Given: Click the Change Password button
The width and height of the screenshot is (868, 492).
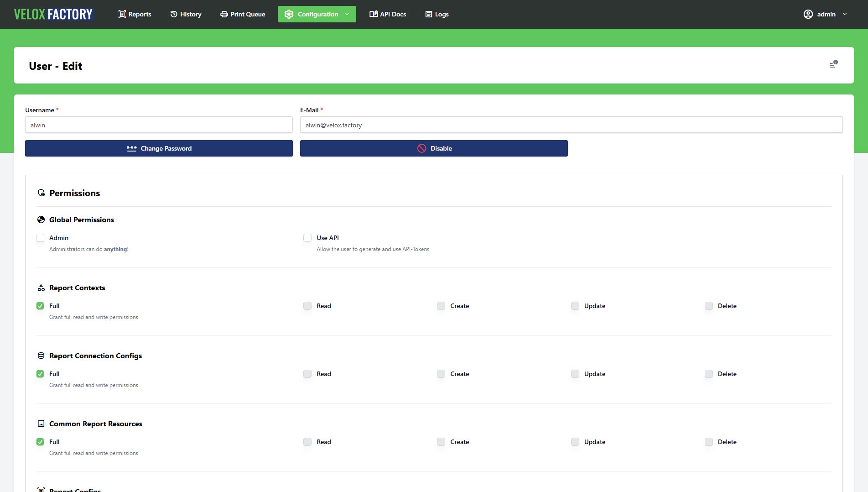Looking at the screenshot, I should [x=159, y=148].
